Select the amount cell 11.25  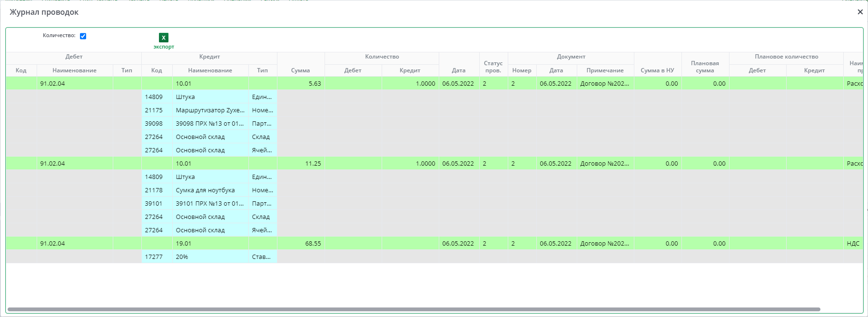coord(301,163)
